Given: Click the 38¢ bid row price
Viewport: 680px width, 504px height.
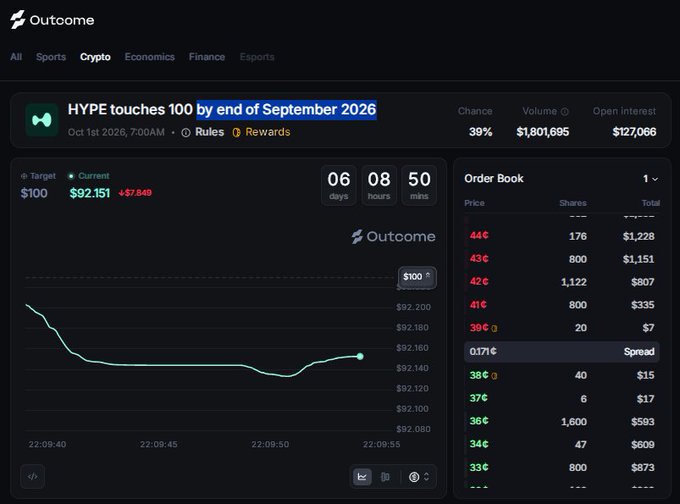Looking at the screenshot, I should coord(479,375).
